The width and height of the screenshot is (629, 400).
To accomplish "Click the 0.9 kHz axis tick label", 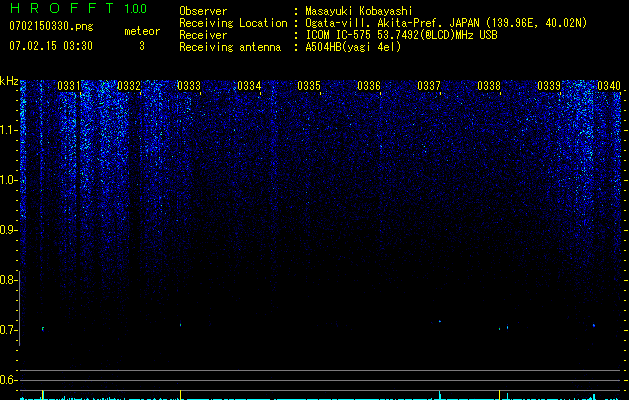I will click(x=8, y=230).
